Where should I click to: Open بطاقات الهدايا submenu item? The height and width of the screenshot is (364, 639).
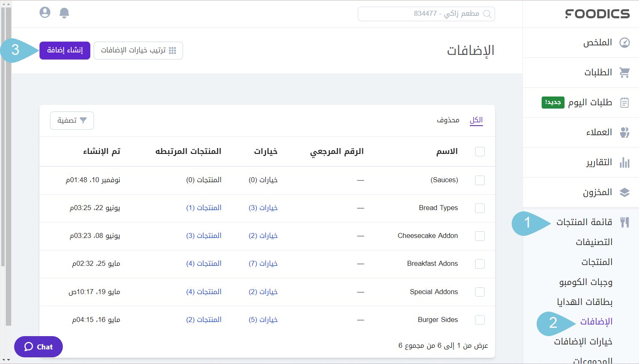(585, 302)
